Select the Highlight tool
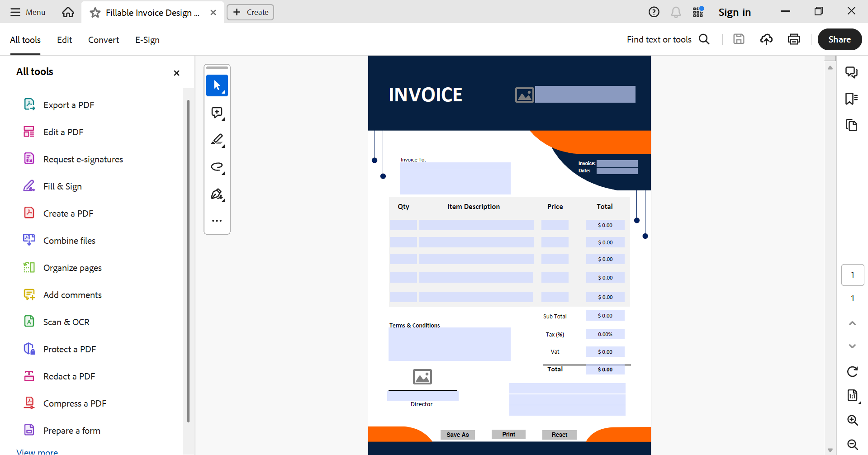Image resolution: width=868 pixels, height=455 pixels. (217, 140)
